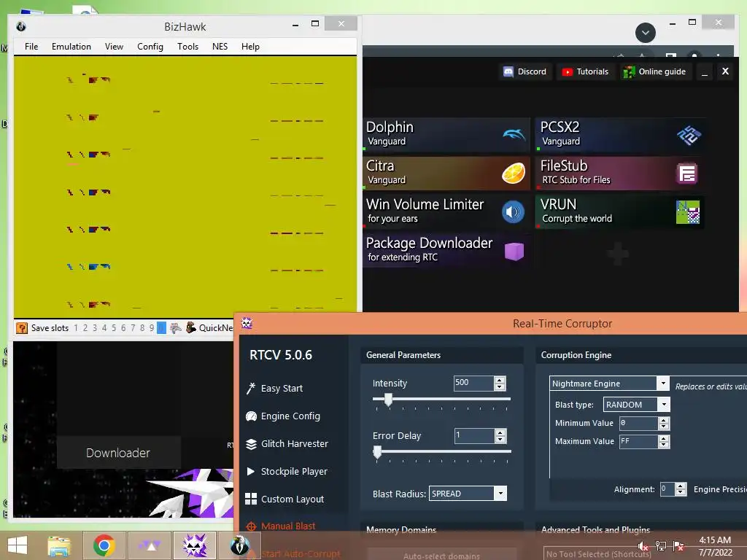This screenshot has width=747, height=560.
Task: Click the Downloader button in launcher
Action: [x=118, y=453]
